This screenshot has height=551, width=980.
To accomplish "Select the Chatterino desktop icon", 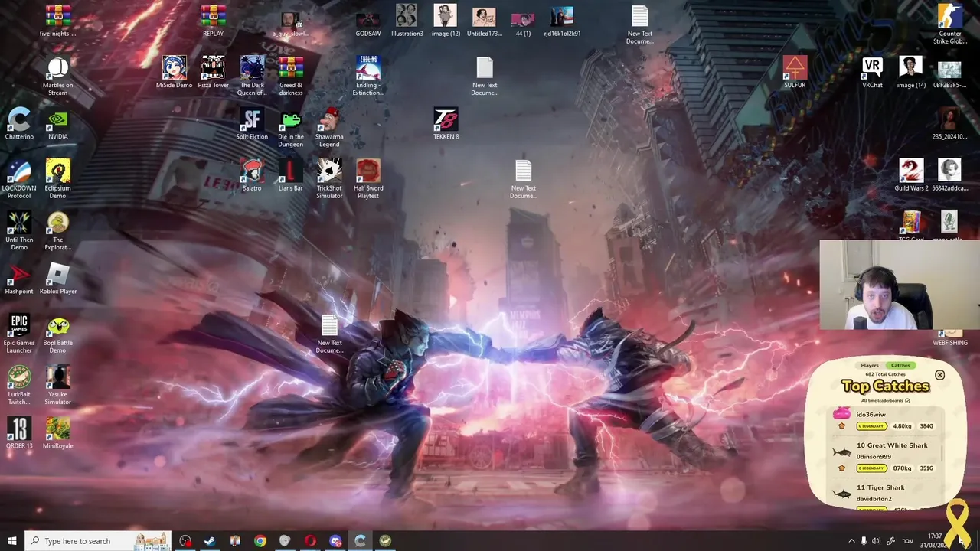I will tap(19, 124).
